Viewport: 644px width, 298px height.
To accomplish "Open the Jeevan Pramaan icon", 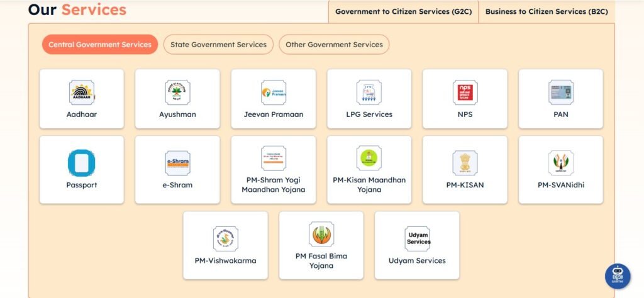I will tap(274, 92).
